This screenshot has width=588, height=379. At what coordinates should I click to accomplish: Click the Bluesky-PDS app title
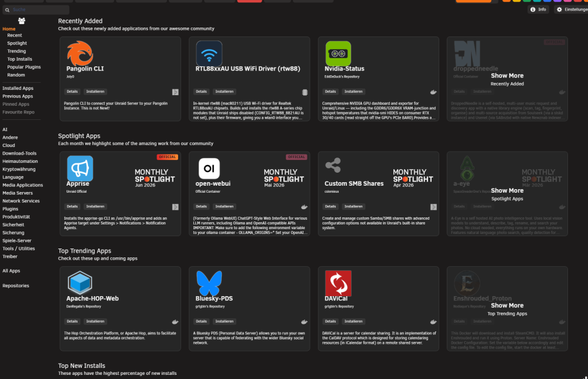pyautogui.click(x=214, y=298)
